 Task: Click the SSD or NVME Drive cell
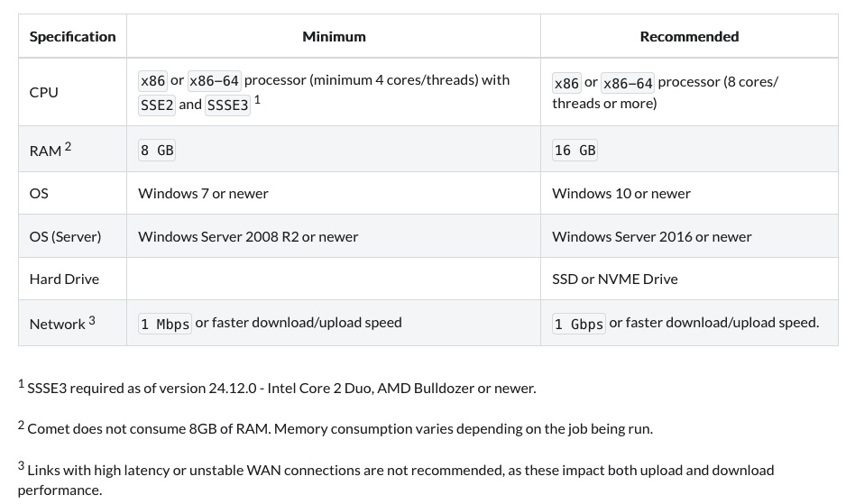(x=614, y=279)
